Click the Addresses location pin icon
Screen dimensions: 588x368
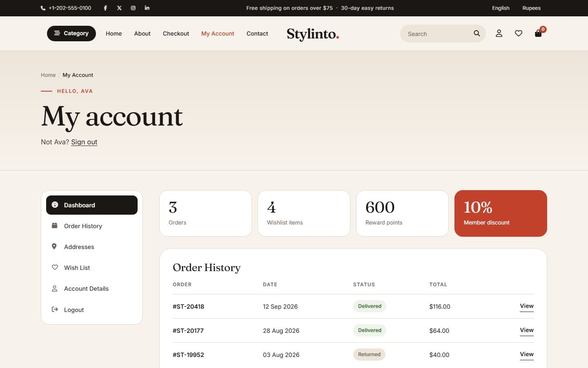(x=54, y=247)
